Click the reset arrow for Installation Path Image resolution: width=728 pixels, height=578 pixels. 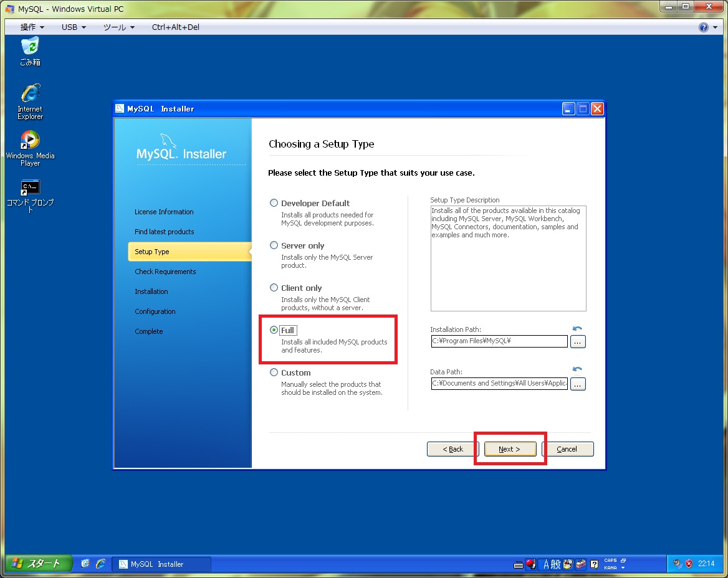(x=577, y=328)
